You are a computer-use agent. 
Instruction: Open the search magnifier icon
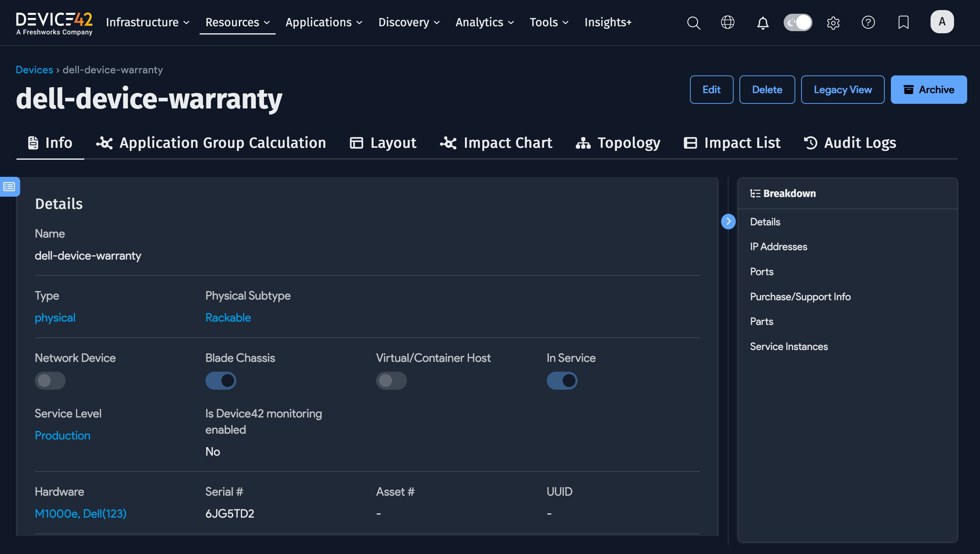click(x=693, y=23)
